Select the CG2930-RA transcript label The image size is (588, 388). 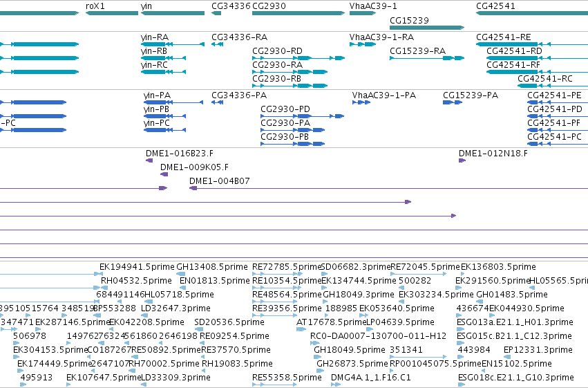tap(278, 65)
